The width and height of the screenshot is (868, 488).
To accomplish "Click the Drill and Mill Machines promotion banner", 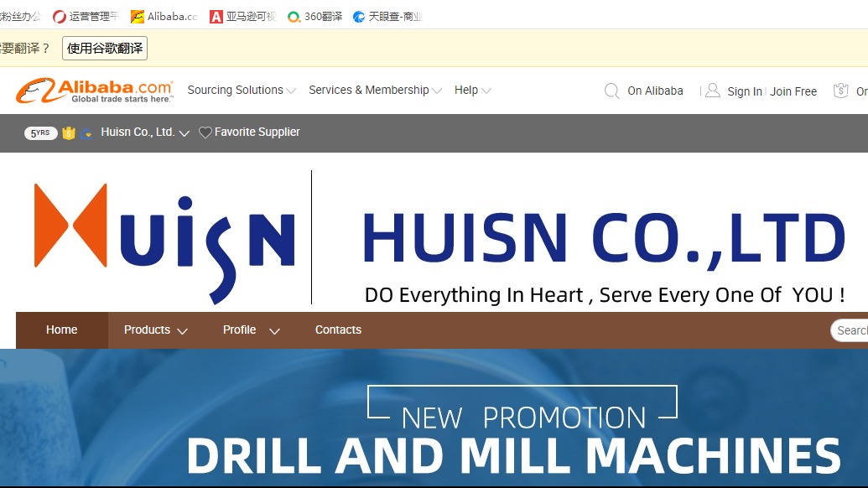I will [434, 418].
